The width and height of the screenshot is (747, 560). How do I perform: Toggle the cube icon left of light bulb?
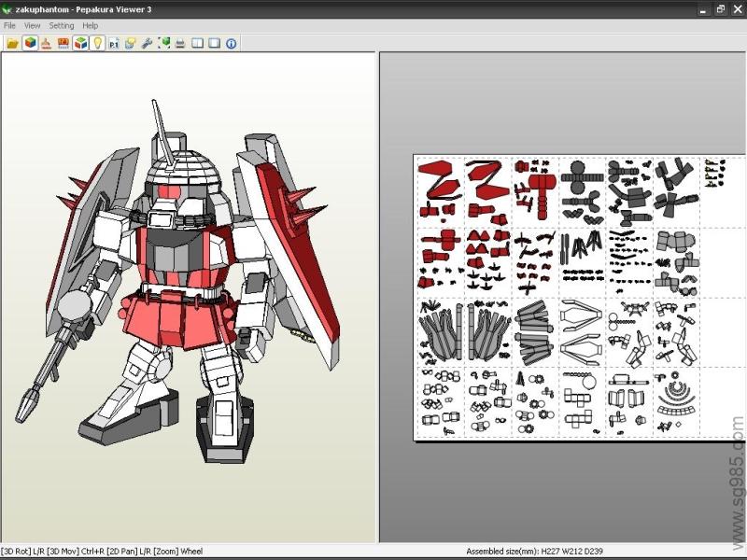coord(80,43)
